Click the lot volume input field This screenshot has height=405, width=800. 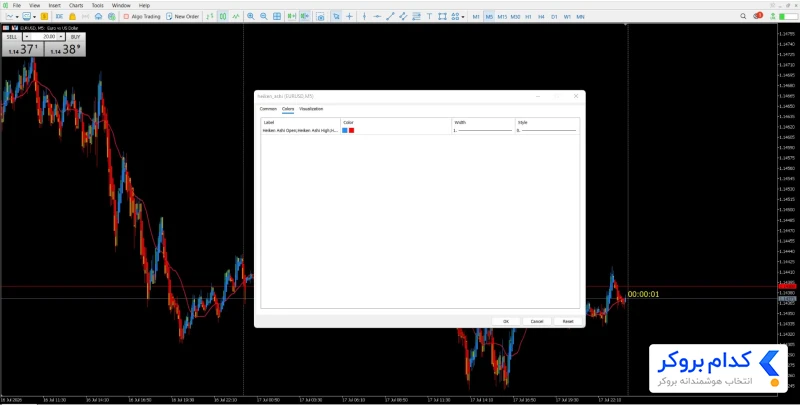(x=44, y=37)
